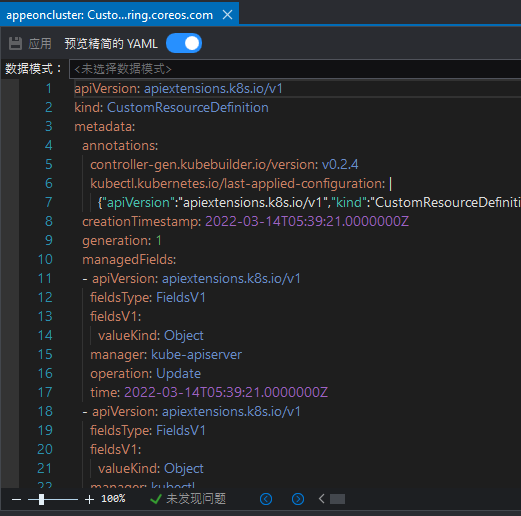This screenshot has width=521, height=516.
Task: Click the 100% zoom level value
Action: point(113,499)
